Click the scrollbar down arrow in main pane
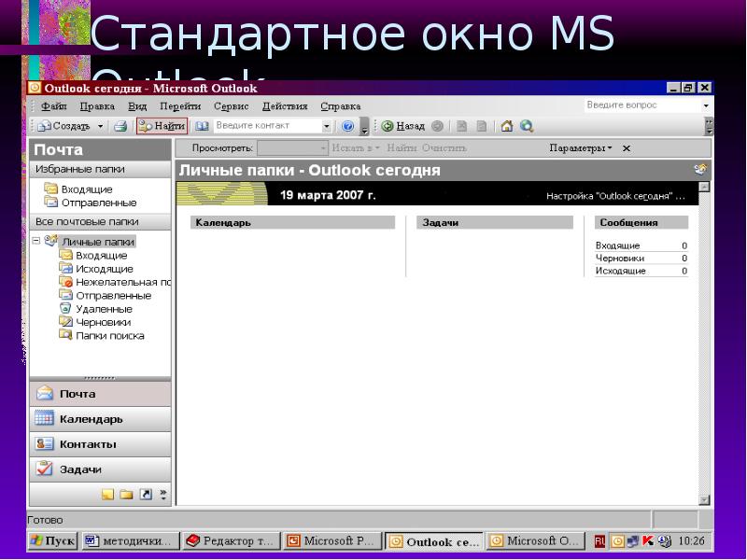This screenshot has height=560, width=747. tap(704, 500)
